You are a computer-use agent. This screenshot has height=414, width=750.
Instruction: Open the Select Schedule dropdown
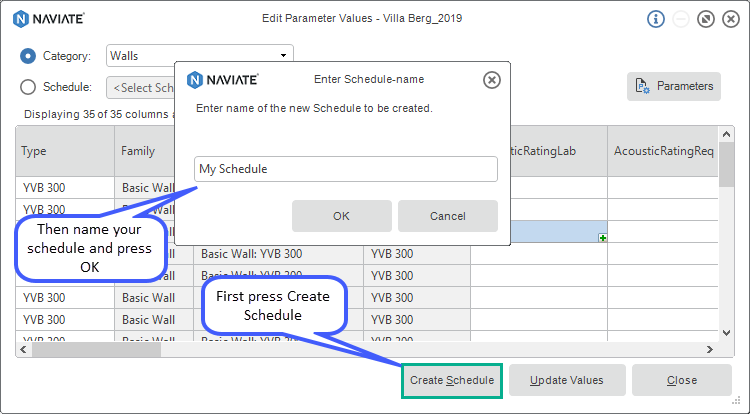click(x=140, y=88)
